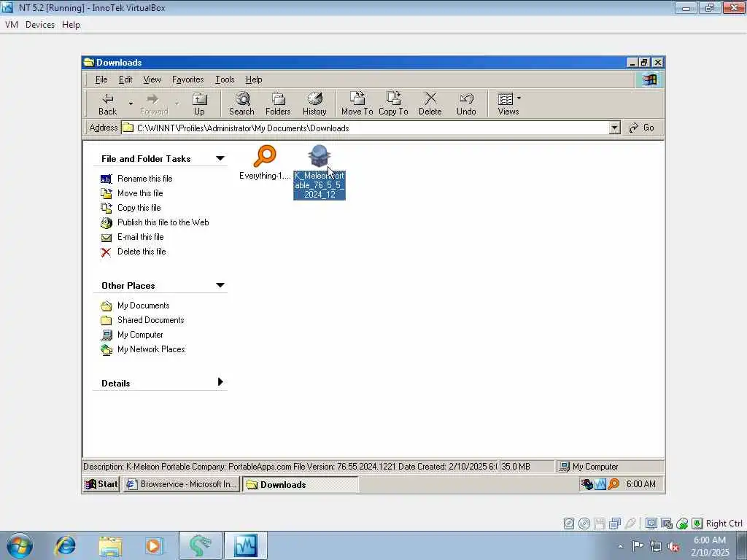Click VirtualBox CD/DVD status icon
The image size is (747, 560).
[584, 524]
